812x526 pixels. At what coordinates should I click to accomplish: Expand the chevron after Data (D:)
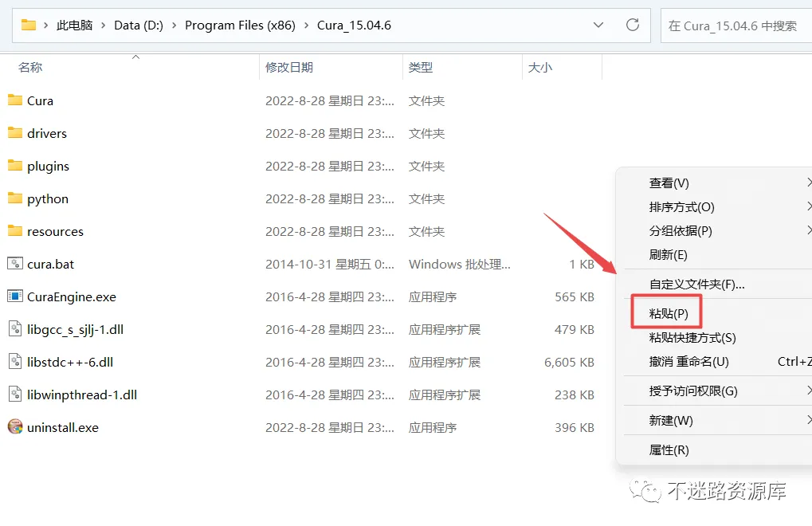(174, 26)
